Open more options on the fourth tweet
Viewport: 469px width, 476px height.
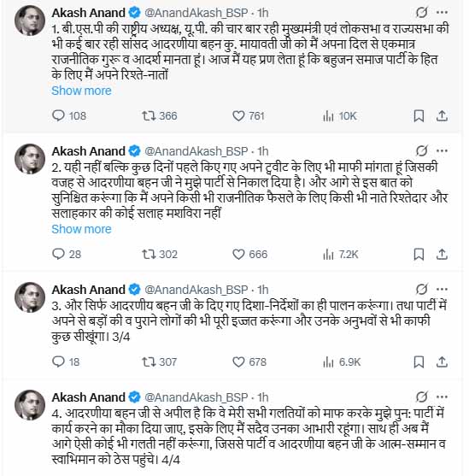(442, 397)
